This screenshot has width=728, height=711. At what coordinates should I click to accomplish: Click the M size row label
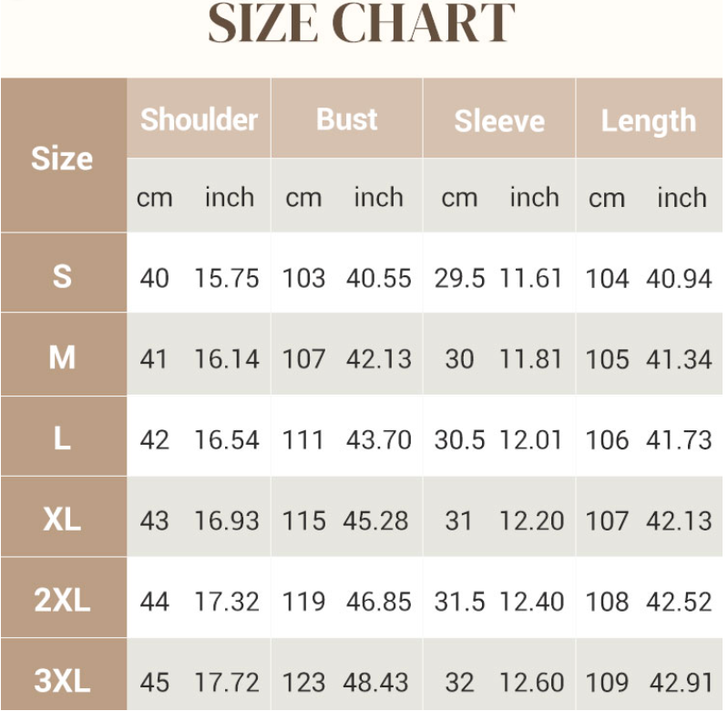pyautogui.click(x=62, y=357)
